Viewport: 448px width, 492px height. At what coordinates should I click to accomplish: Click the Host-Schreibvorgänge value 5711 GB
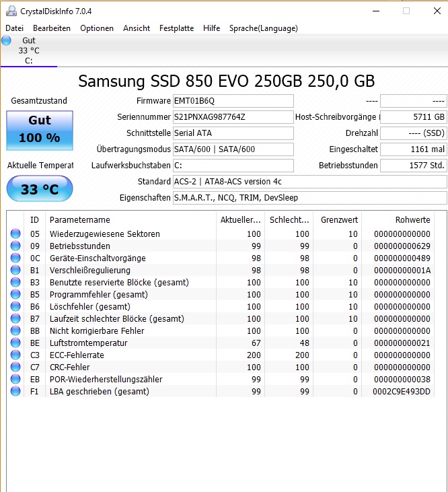[x=414, y=117]
